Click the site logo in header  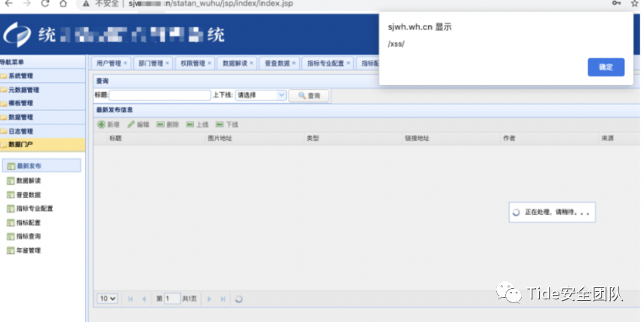17,35
